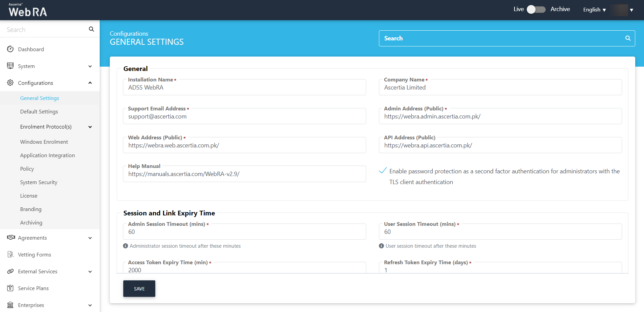The image size is (644, 312).
Task: Expand Enrolment Protocol(s) submenu
Action: coord(90,127)
